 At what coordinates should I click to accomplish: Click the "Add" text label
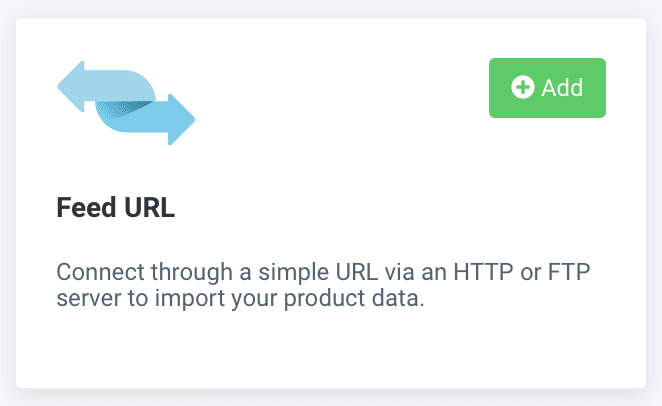[x=562, y=88]
